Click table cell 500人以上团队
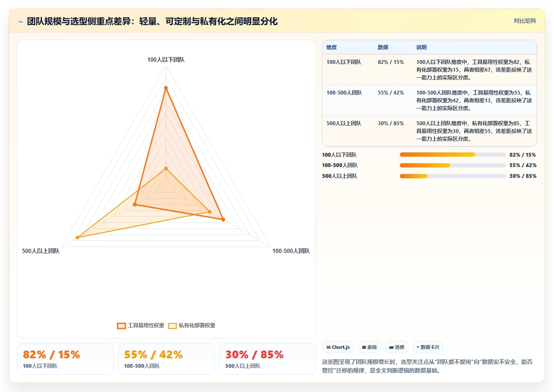The height and width of the screenshot is (392, 554). 344,123
